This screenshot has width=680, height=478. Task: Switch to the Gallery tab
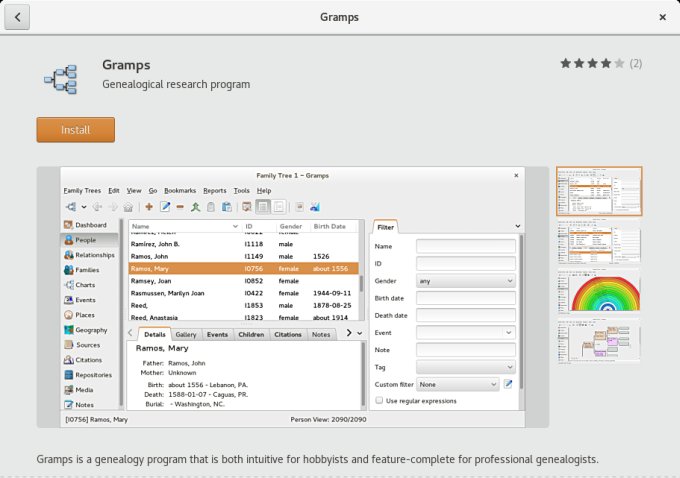click(186, 334)
